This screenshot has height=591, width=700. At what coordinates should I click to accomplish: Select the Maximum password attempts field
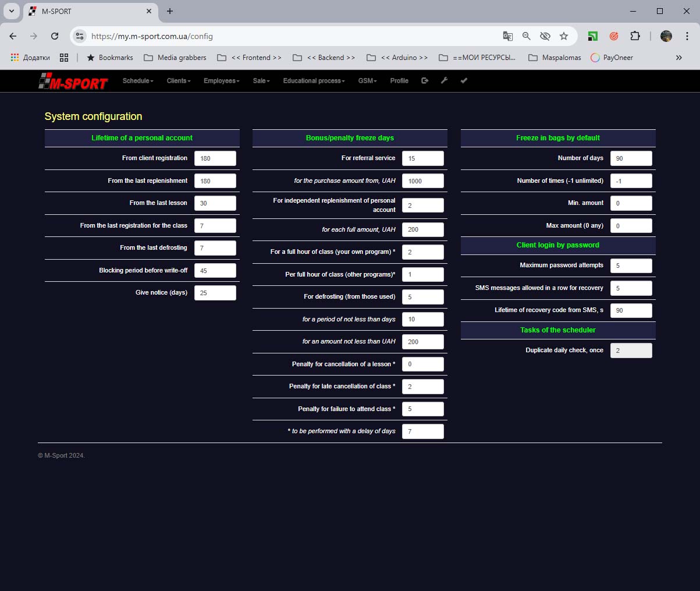click(x=631, y=266)
